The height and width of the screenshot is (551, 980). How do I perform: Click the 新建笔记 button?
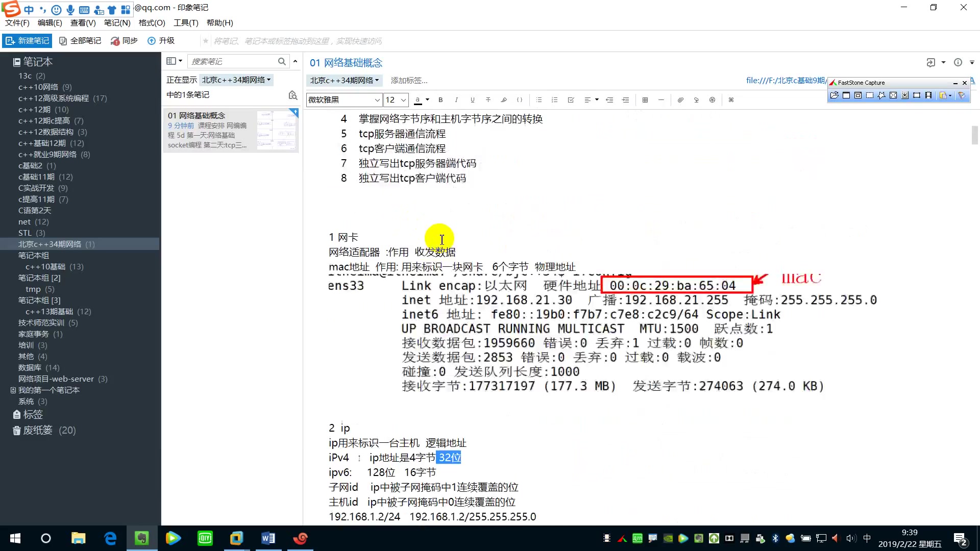[27, 40]
